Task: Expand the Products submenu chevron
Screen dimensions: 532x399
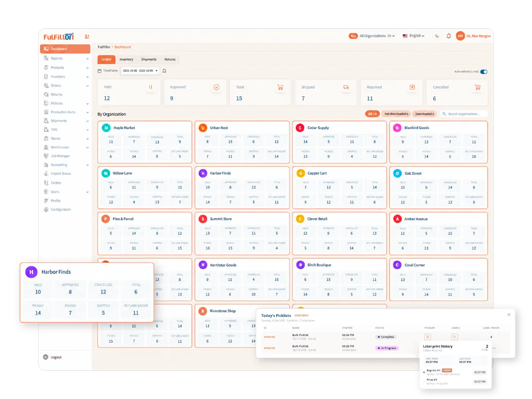Action: point(87,67)
